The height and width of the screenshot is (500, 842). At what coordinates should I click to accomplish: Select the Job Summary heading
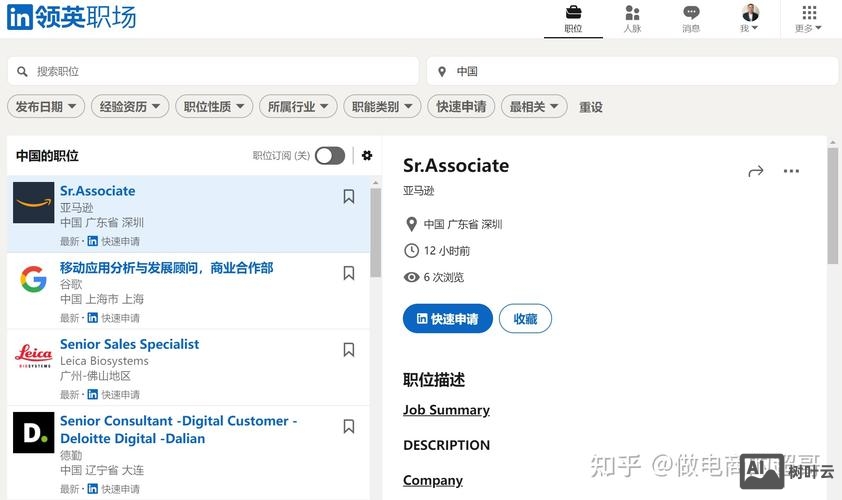tap(446, 410)
